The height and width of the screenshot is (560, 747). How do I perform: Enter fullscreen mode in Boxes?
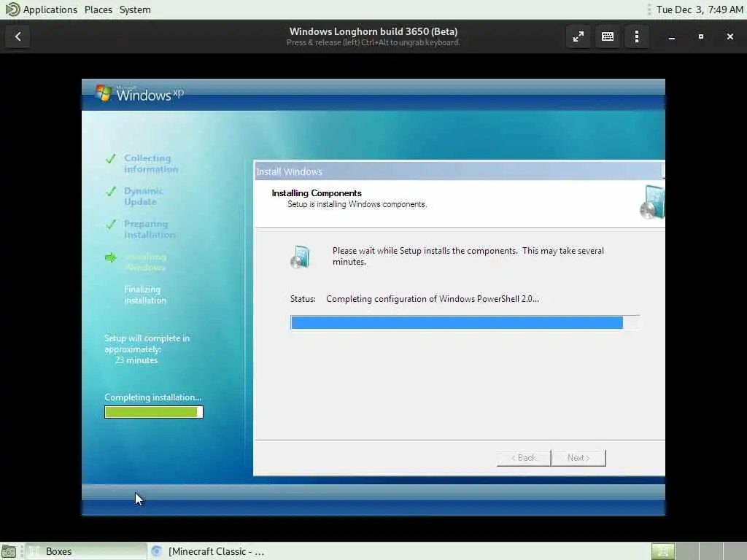pyautogui.click(x=578, y=36)
